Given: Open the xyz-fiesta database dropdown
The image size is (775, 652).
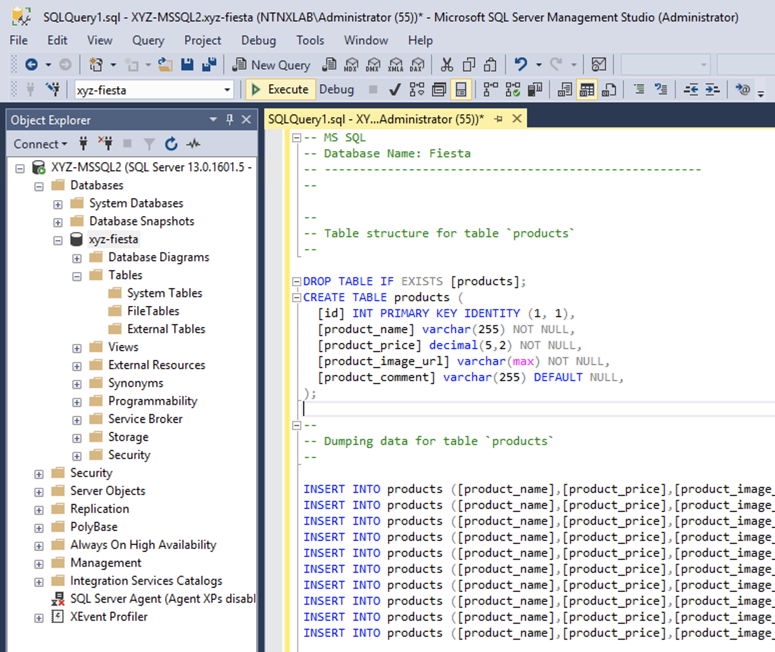Looking at the screenshot, I should [227, 90].
